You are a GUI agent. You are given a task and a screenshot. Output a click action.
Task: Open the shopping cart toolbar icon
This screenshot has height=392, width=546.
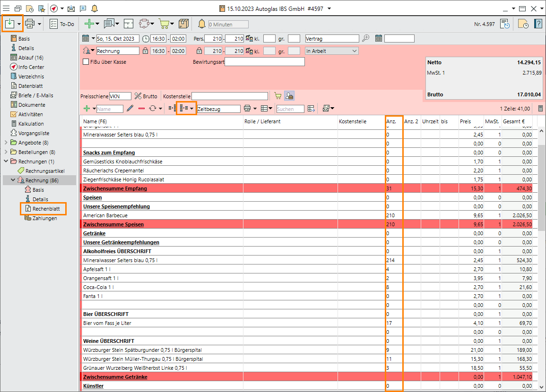point(164,24)
